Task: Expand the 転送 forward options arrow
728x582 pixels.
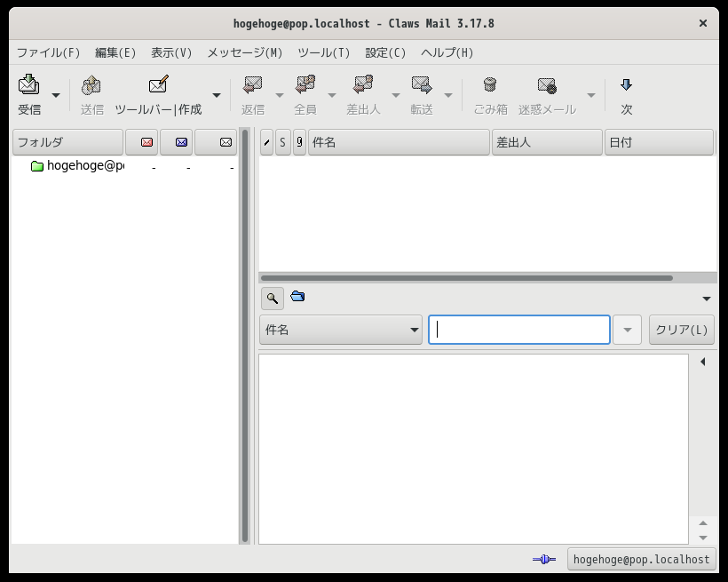Action: (x=448, y=95)
